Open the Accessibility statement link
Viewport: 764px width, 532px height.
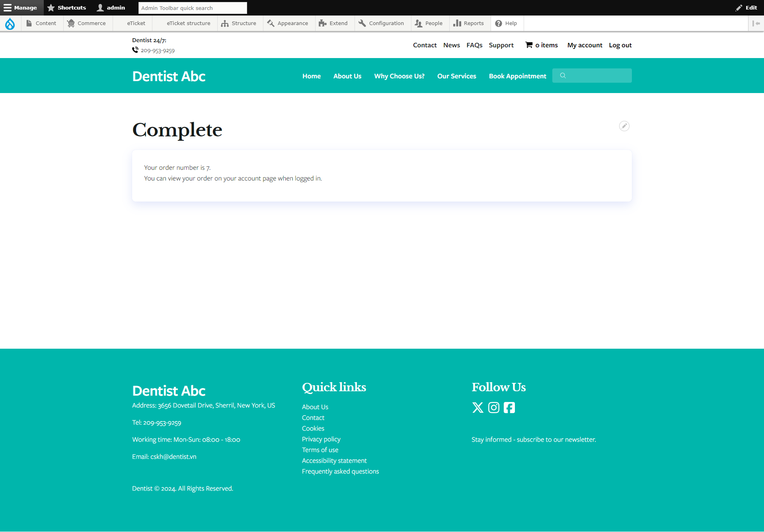point(334,460)
